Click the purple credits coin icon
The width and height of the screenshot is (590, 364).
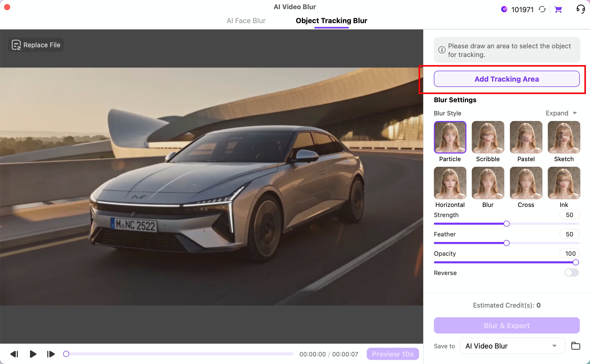point(504,9)
